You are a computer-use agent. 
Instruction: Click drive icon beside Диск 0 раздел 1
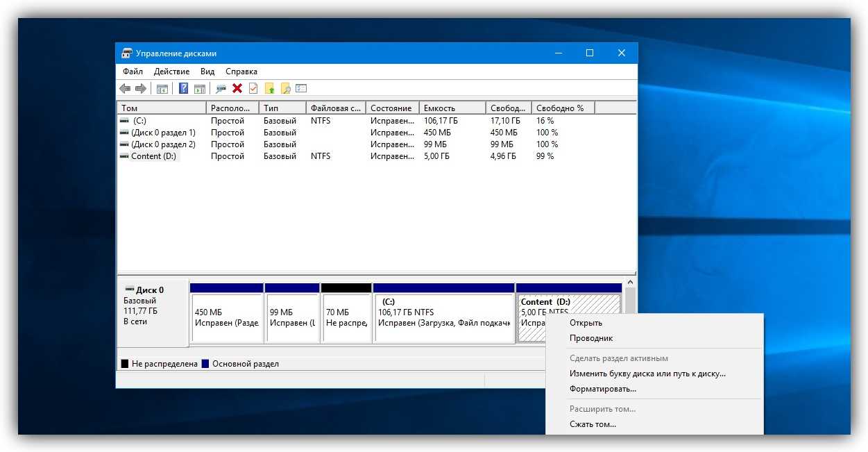pyautogui.click(x=124, y=133)
